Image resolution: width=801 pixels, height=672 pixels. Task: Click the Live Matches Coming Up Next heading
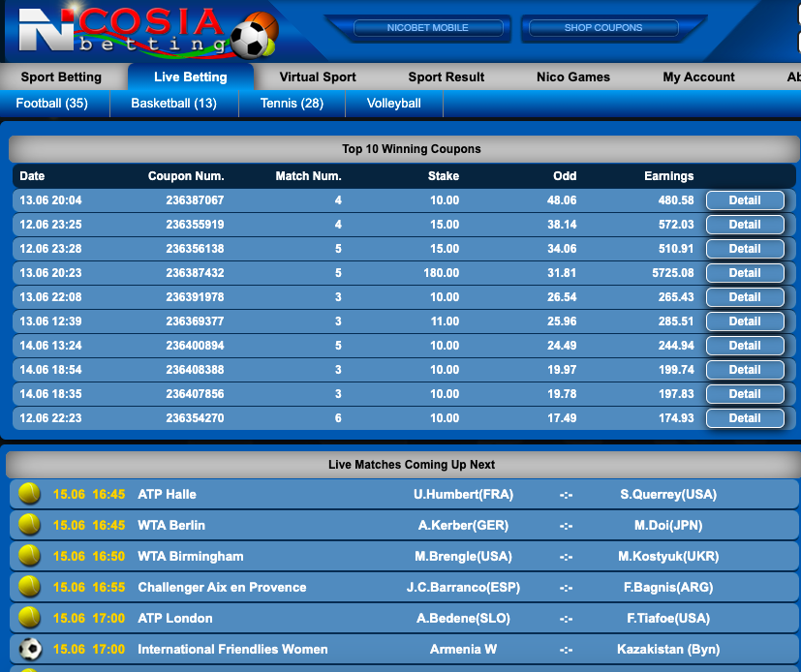coord(412,465)
